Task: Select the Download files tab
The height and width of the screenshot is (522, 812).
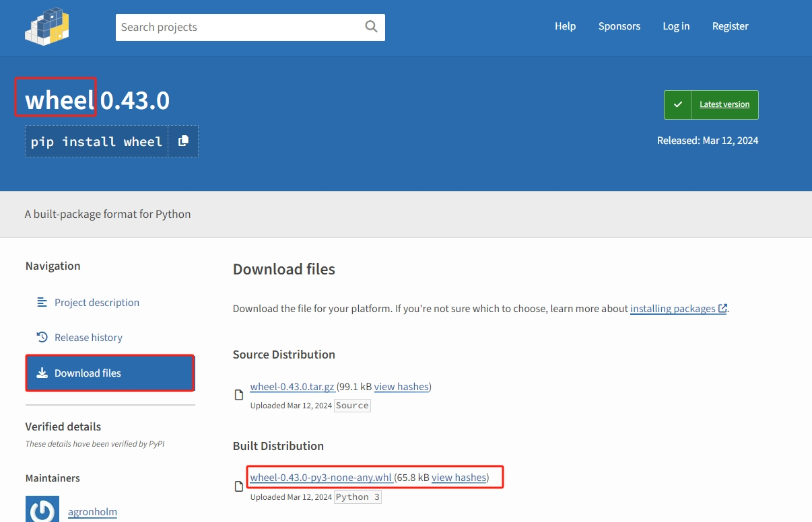Action: point(110,373)
